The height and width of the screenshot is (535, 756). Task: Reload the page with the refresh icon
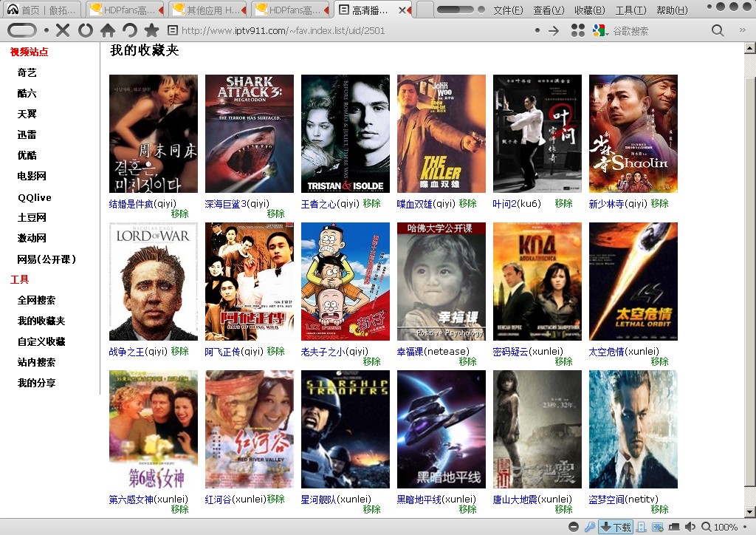(86, 31)
